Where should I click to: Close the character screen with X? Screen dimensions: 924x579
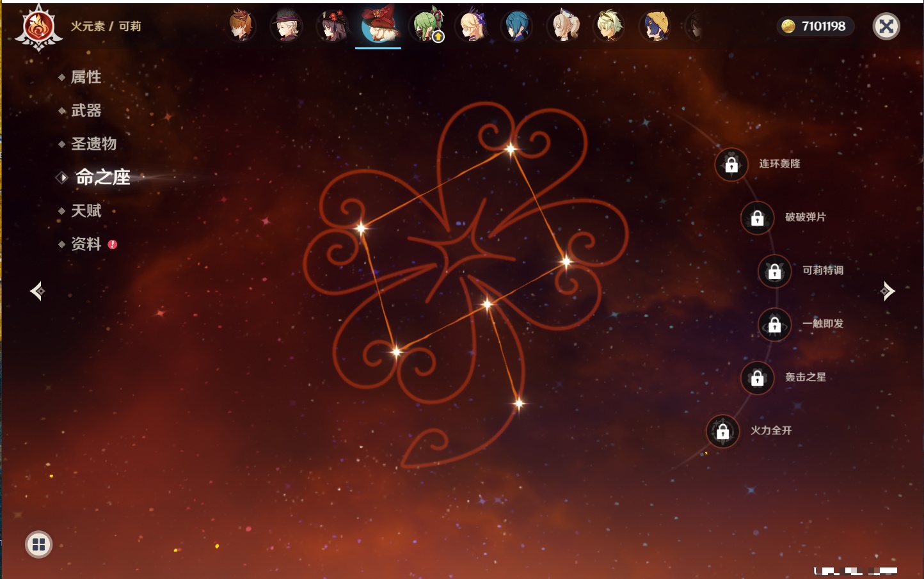pyautogui.click(x=886, y=26)
